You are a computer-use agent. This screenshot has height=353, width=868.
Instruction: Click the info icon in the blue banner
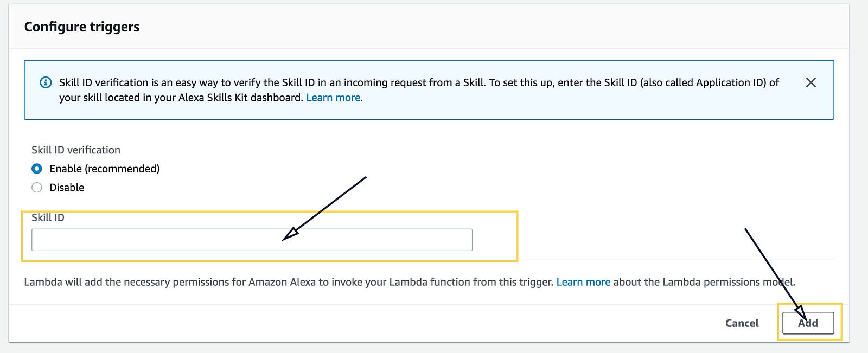[46, 83]
